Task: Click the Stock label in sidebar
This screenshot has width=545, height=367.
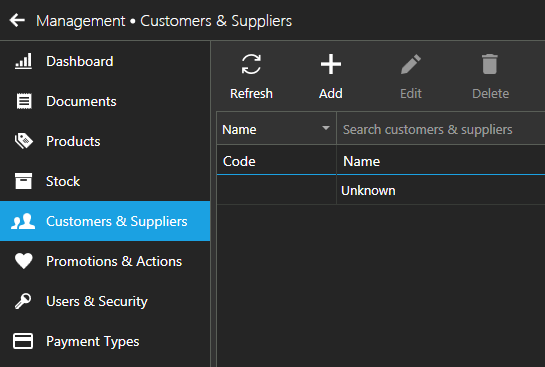Action: point(63,181)
